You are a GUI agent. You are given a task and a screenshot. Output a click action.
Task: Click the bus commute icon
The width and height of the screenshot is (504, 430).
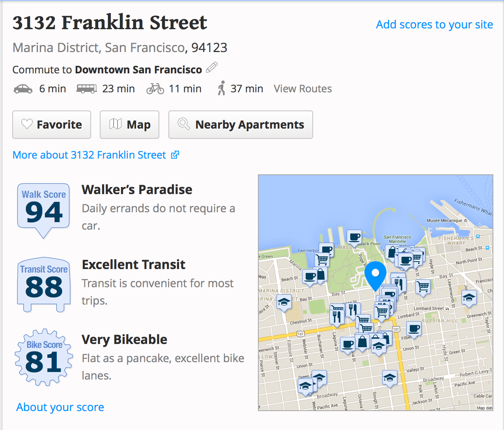coord(87,89)
